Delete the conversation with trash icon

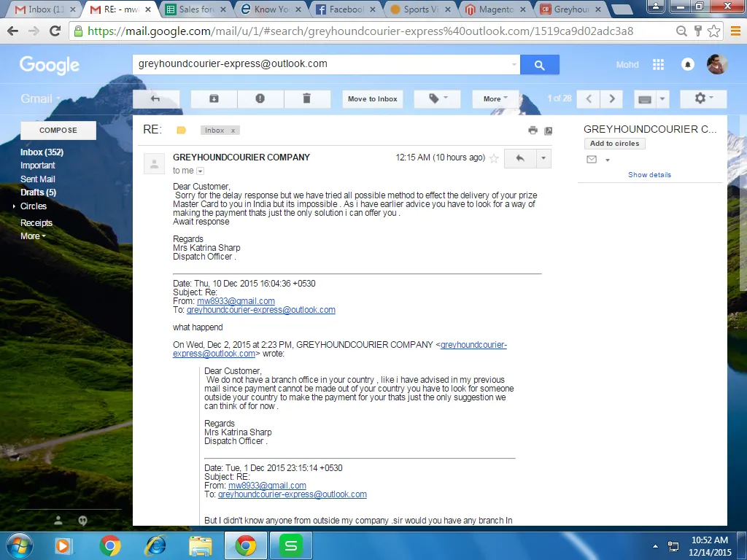[306, 98]
